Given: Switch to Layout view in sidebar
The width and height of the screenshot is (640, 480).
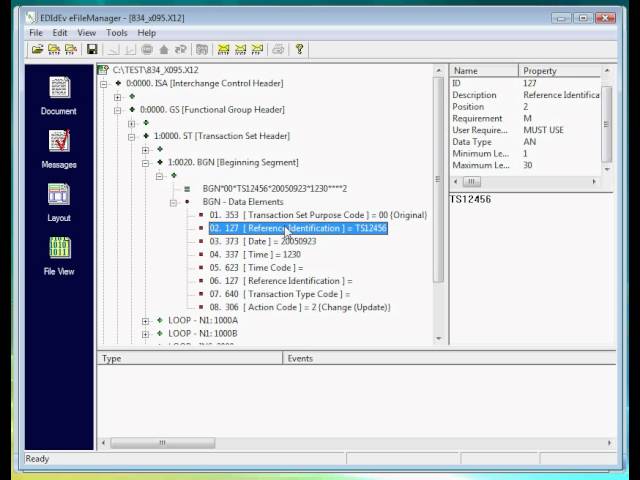Looking at the screenshot, I should (59, 201).
